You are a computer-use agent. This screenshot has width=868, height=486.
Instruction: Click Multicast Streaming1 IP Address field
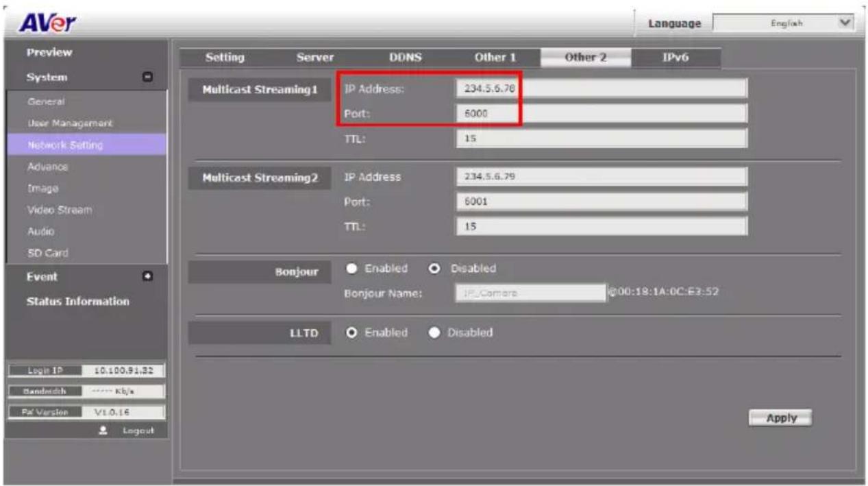tap(602, 88)
